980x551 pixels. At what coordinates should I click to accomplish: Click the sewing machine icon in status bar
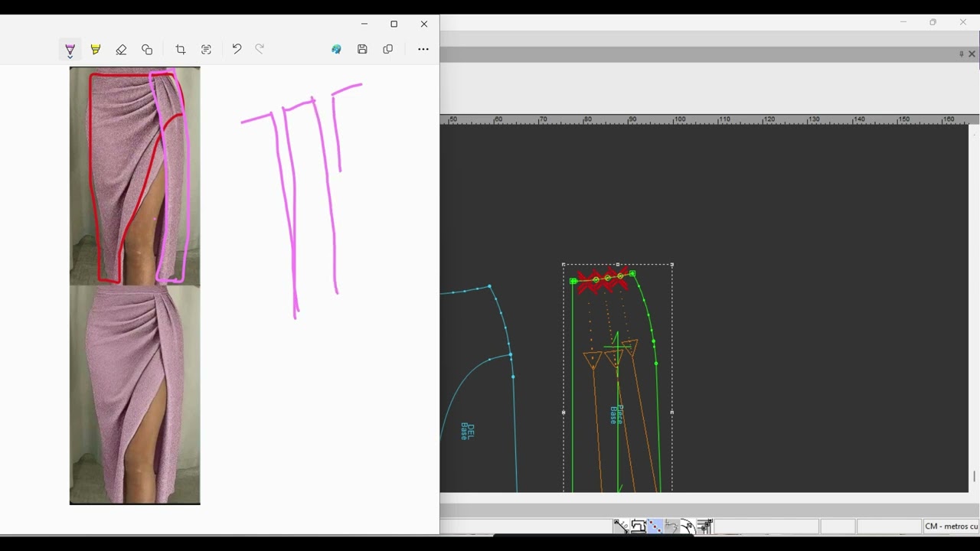pyautogui.click(x=638, y=526)
